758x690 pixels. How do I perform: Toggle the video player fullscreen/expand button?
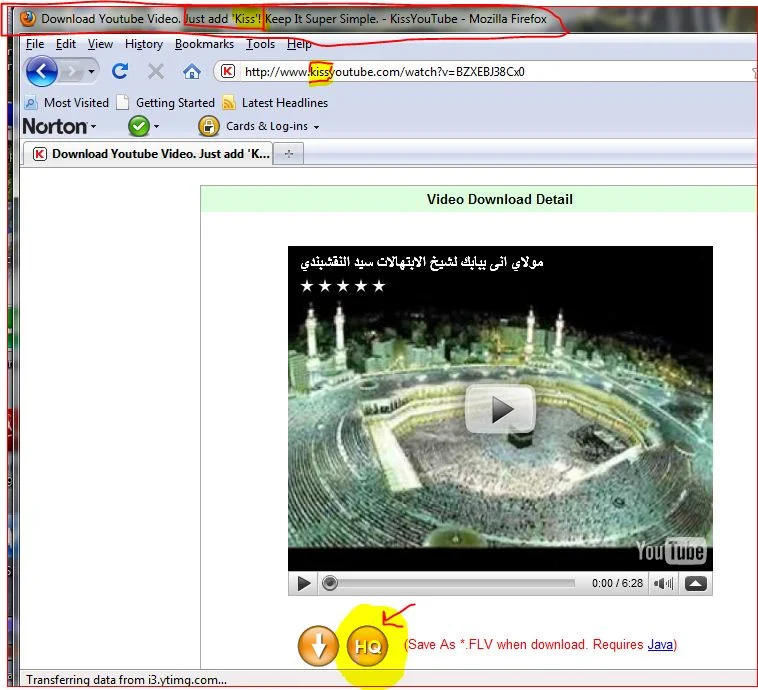pyautogui.click(x=696, y=584)
